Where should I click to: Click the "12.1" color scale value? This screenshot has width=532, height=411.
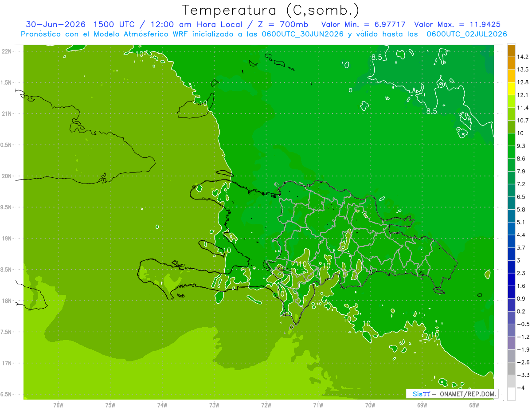click(x=523, y=95)
